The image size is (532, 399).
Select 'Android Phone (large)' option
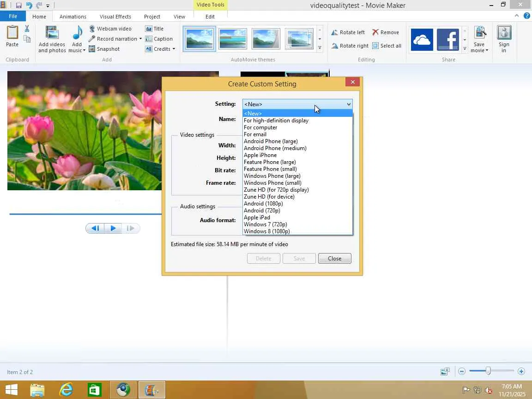pyautogui.click(x=297, y=141)
